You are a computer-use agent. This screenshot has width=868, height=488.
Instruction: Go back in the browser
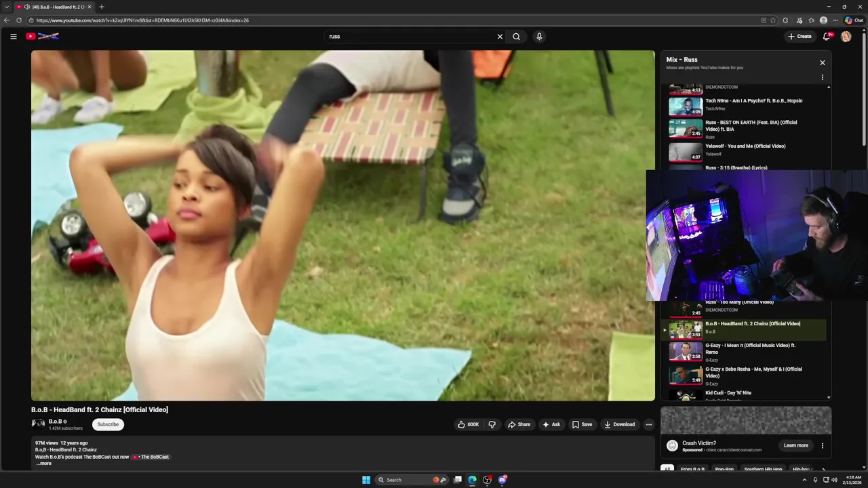click(7, 20)
